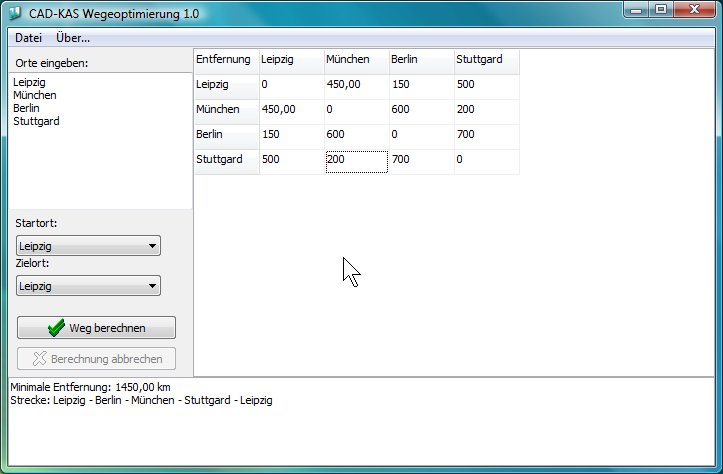Click the Berlin column header

click(x=420, y=60)
